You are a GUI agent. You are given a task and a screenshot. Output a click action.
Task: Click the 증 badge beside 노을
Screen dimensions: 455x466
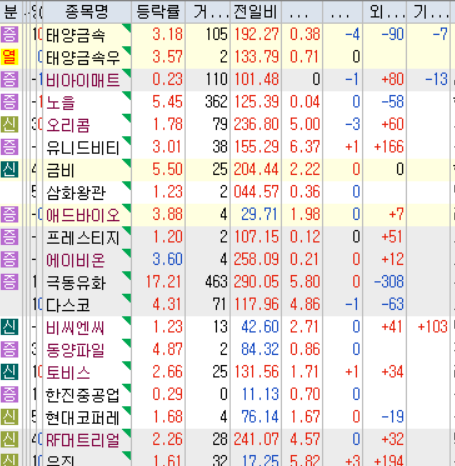9,102
